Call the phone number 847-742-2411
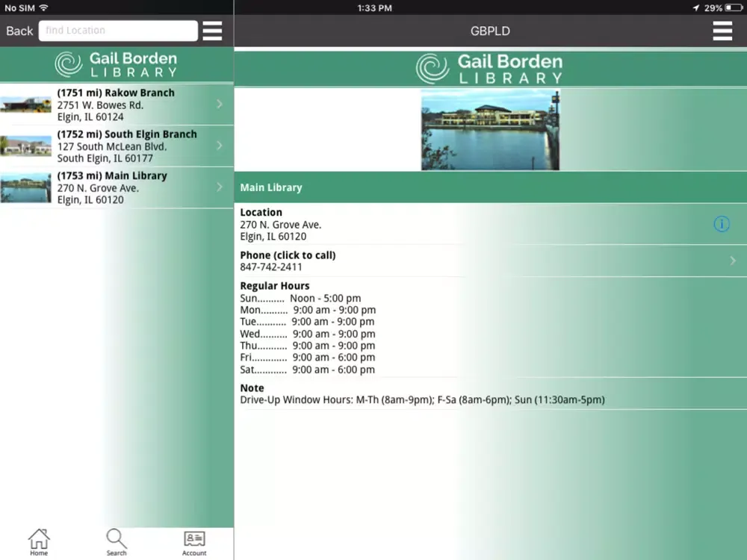747x560 pixels. click(271, 267)
